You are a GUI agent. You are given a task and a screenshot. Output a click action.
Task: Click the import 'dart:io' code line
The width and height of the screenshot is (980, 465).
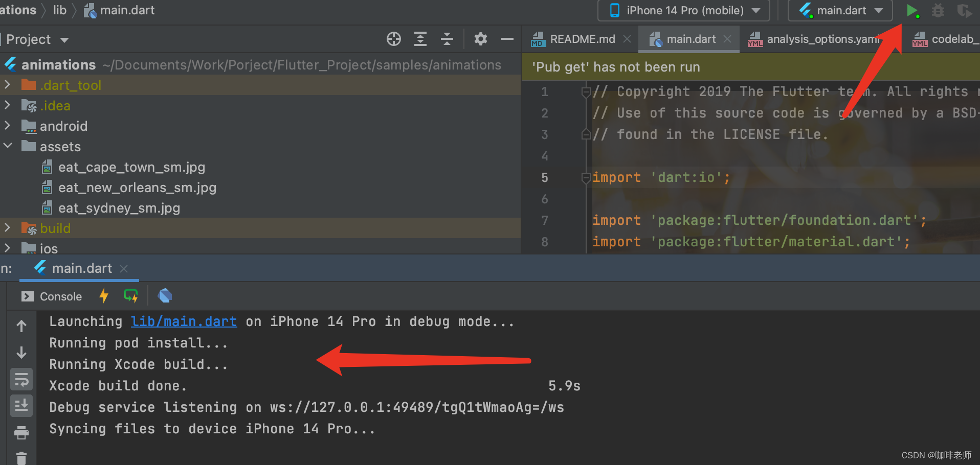661,177
